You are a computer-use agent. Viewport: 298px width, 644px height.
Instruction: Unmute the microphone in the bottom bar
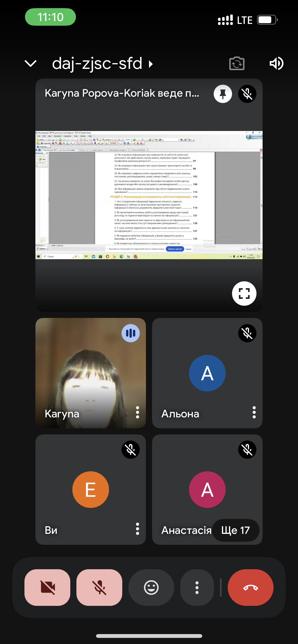[99, 588]
